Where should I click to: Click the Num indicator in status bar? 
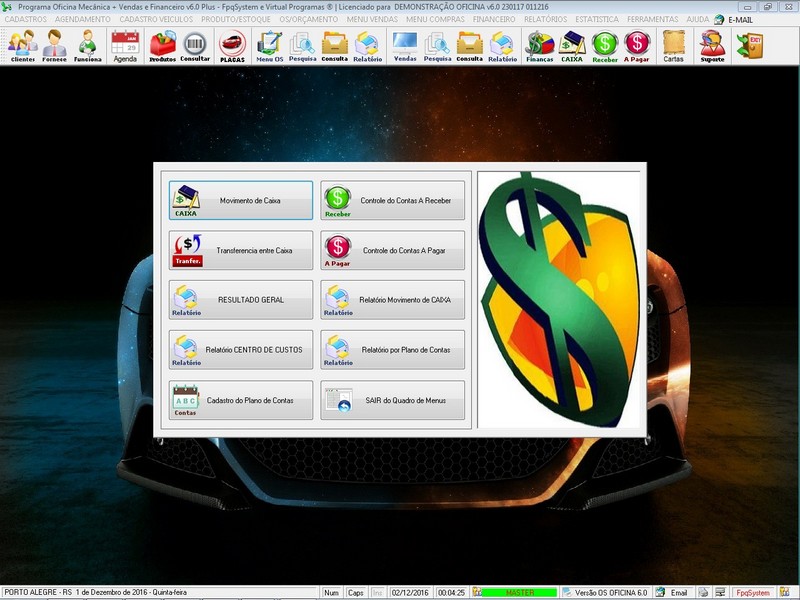pyautogui.click(x=331, y=593)
